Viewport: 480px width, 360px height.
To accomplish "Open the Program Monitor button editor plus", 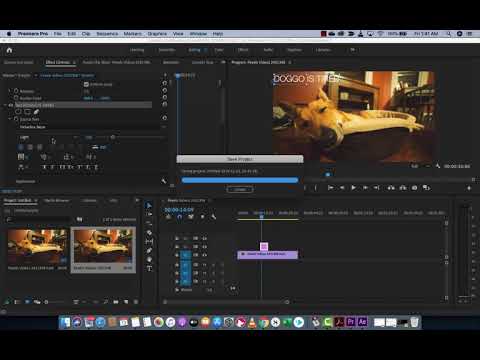I will [x=469, y=188].
